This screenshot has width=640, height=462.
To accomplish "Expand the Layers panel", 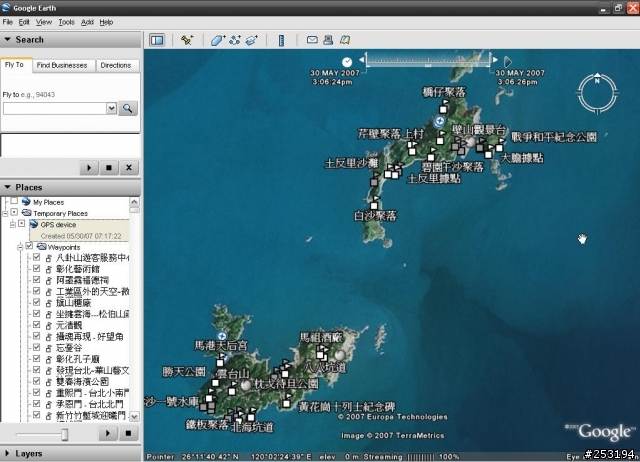I will (x=7, y=453).
